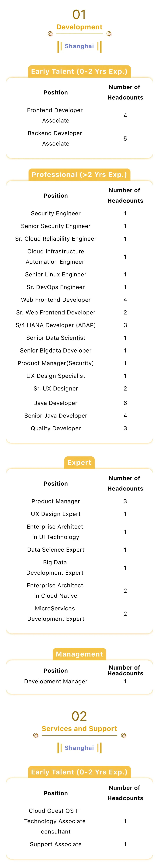
Task: Click the Support Associate position
Action: [x=56, y=844]
